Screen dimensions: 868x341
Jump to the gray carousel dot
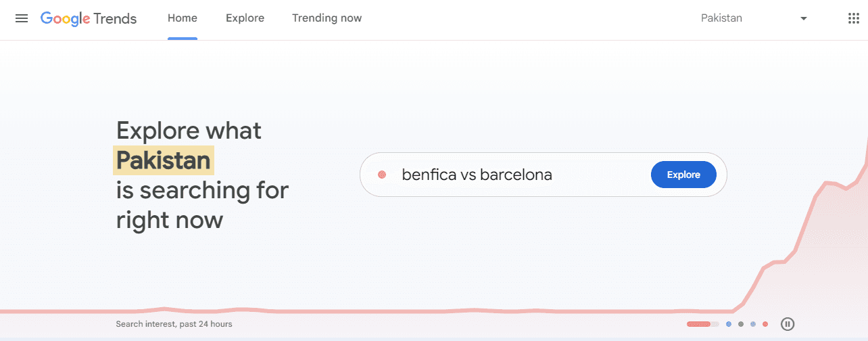741,324
